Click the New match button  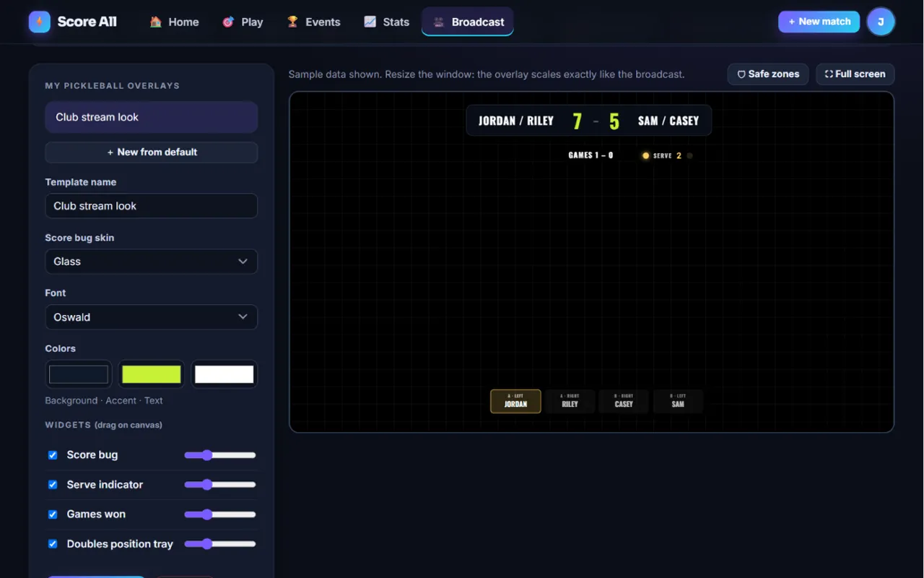(819, 22)
